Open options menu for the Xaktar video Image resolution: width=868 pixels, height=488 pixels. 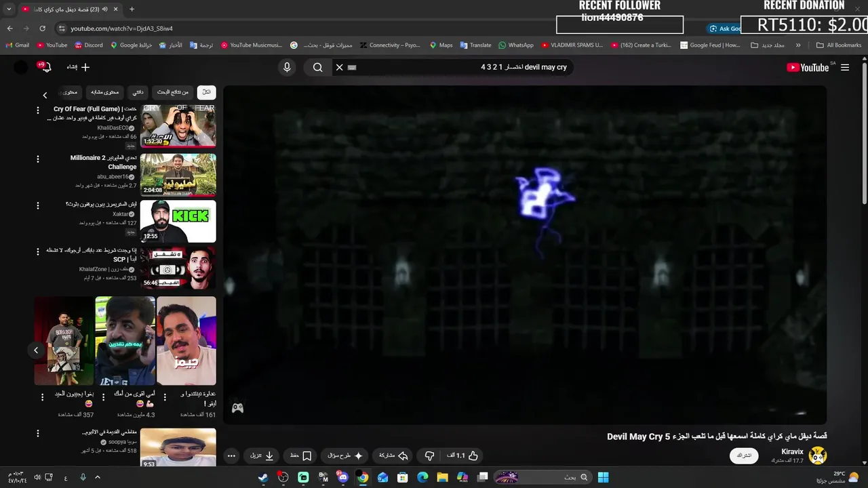38,205
